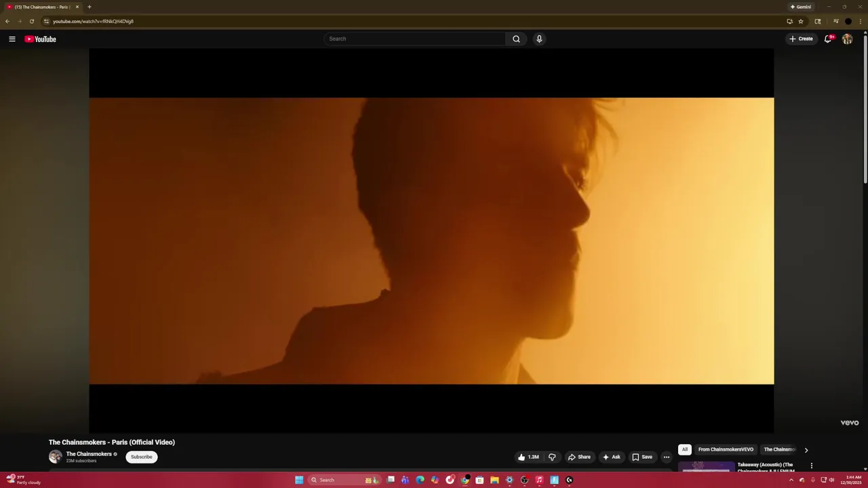Click the video player to pause
Viewport: 868px width, 488px height.
coord(431,241)
